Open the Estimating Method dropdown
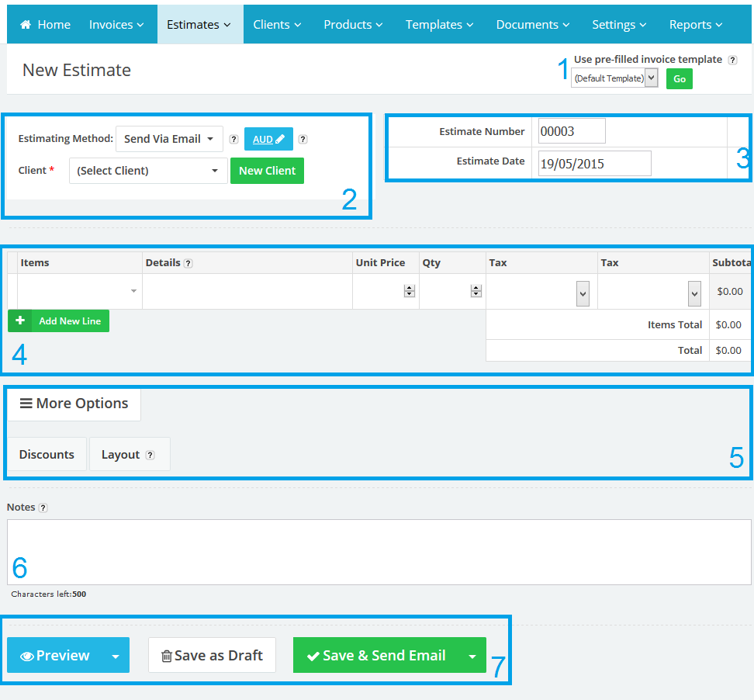 click(169, 139)
